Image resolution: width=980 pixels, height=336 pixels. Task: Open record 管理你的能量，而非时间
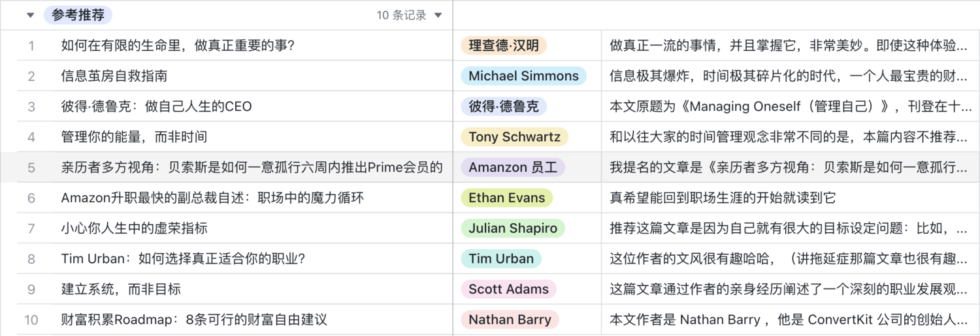click(134, 137)
